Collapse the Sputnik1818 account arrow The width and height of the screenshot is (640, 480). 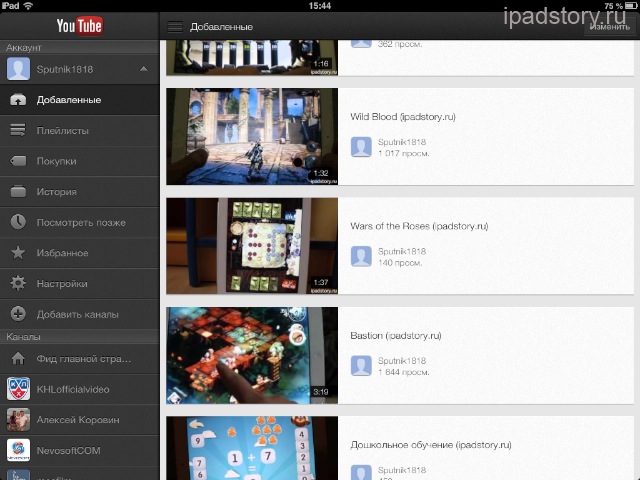[x=143, y=69]
